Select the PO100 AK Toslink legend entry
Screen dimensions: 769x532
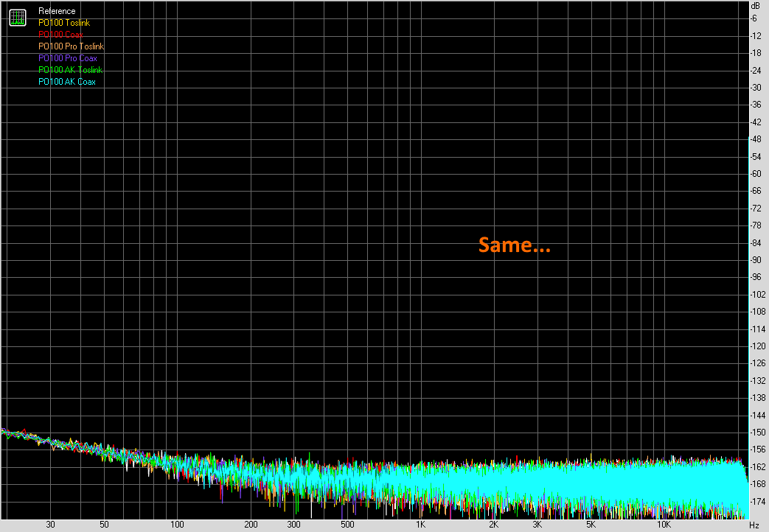coord(71,69)
